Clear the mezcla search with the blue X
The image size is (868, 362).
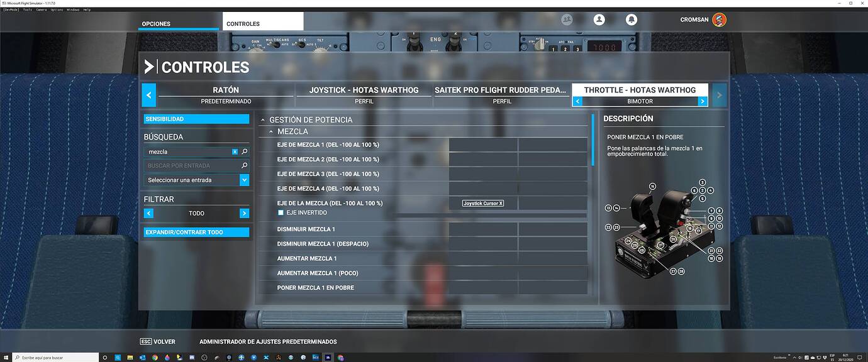235,151
